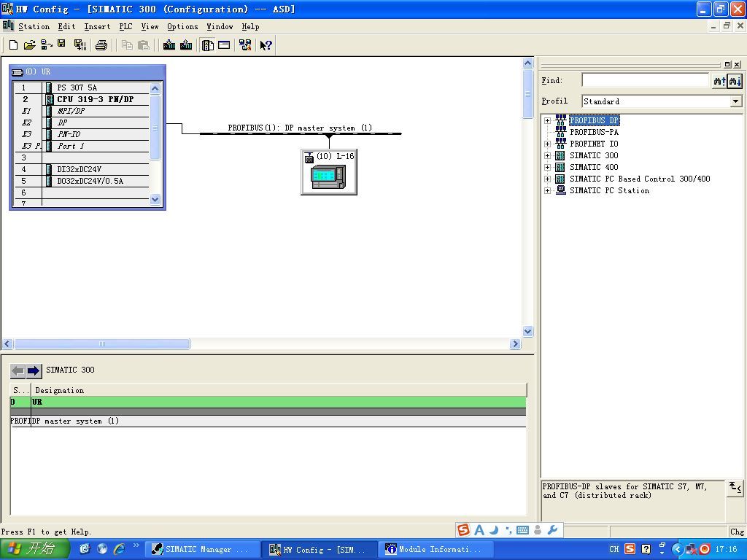Viewport: 747px width, 560px height.
Task: Open the Station menu
Action: (34, 27)
